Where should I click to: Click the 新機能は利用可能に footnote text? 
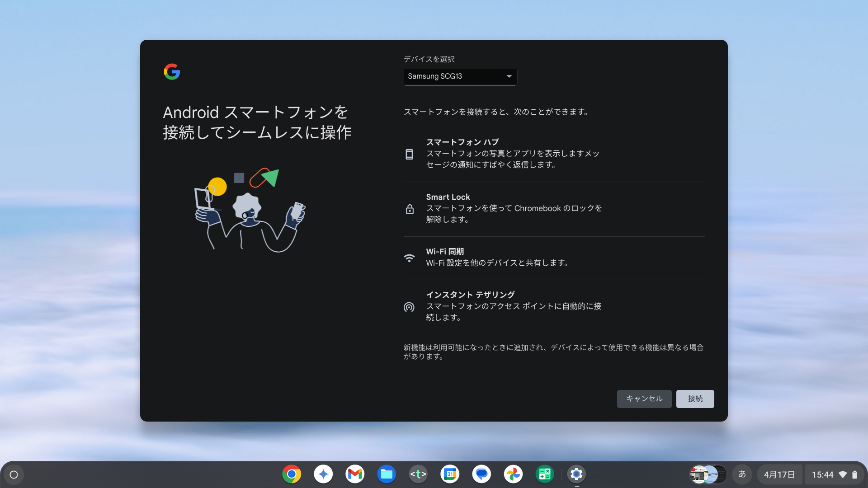click(x=553, y=352)
